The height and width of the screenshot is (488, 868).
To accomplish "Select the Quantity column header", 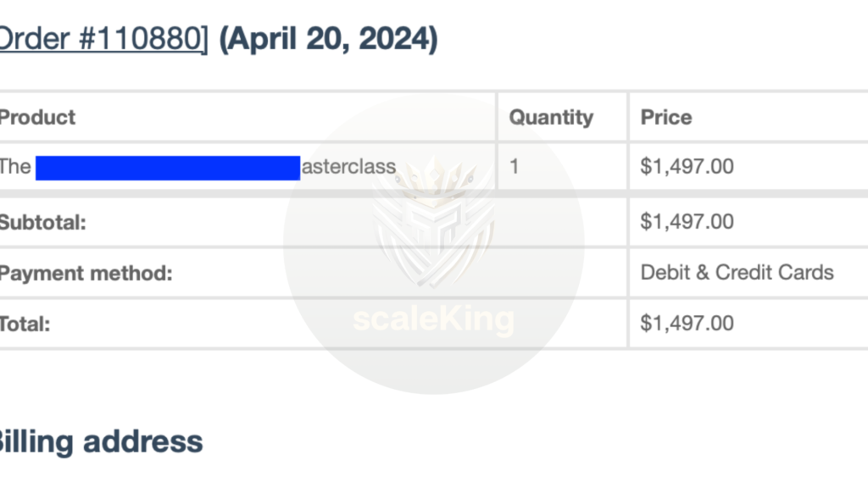I will point(551,117).
